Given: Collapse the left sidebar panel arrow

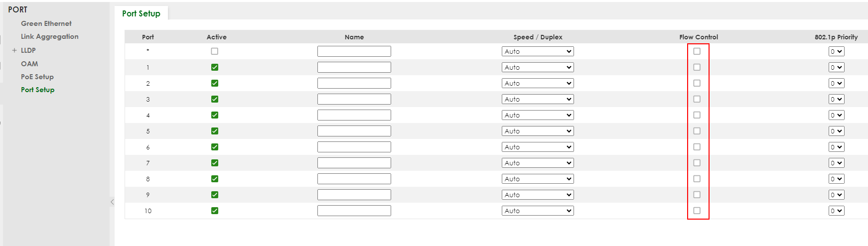Looking at the screenshot, I should point(112,202).
